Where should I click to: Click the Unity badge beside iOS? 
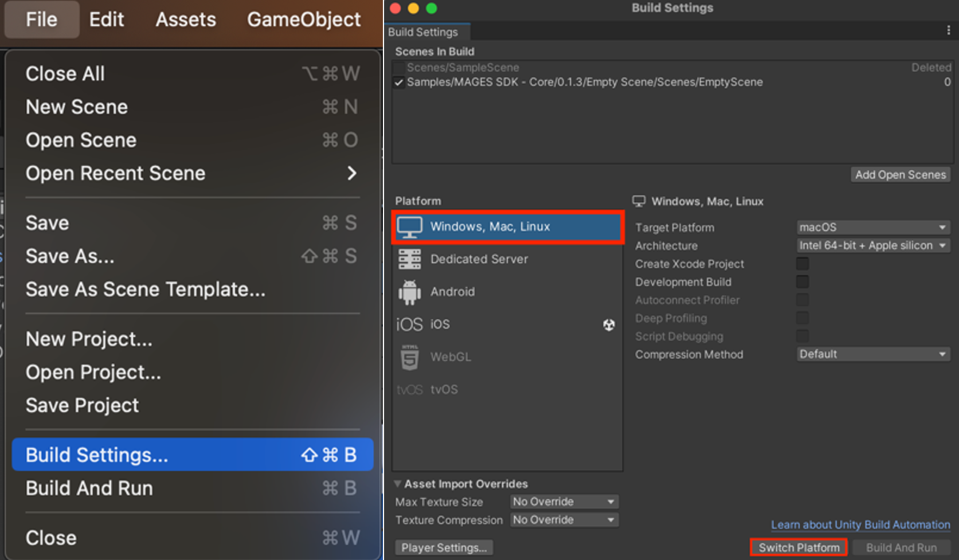(x=609, y=325)
